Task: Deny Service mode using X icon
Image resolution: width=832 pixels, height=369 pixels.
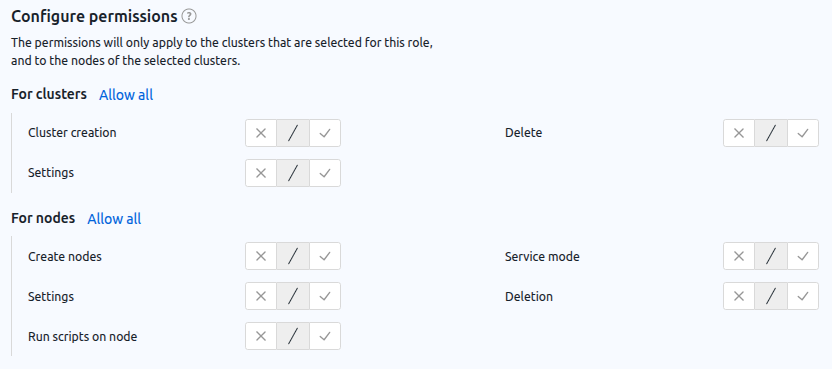Action: click(x=739, y=256)
